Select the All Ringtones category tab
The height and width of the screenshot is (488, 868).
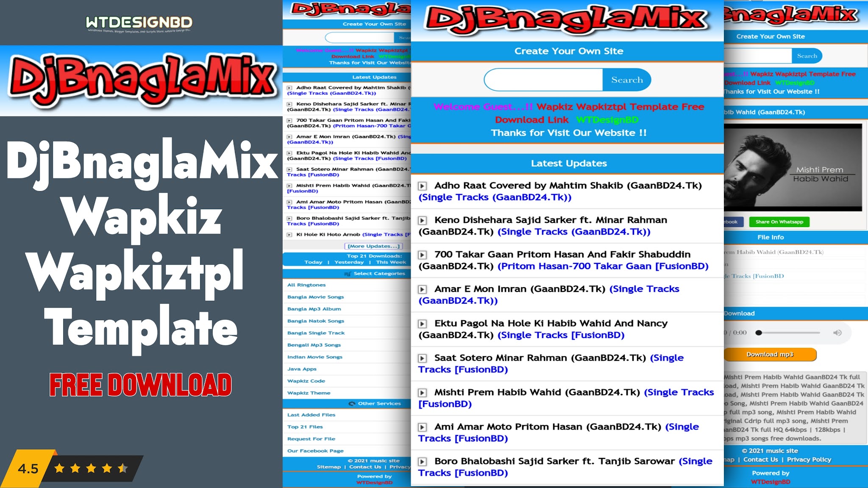point(306,285)
